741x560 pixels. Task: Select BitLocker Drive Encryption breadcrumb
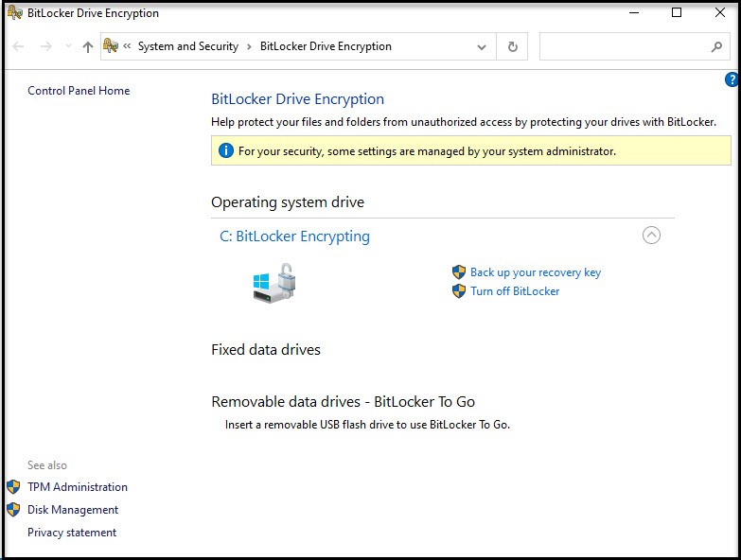326,46
